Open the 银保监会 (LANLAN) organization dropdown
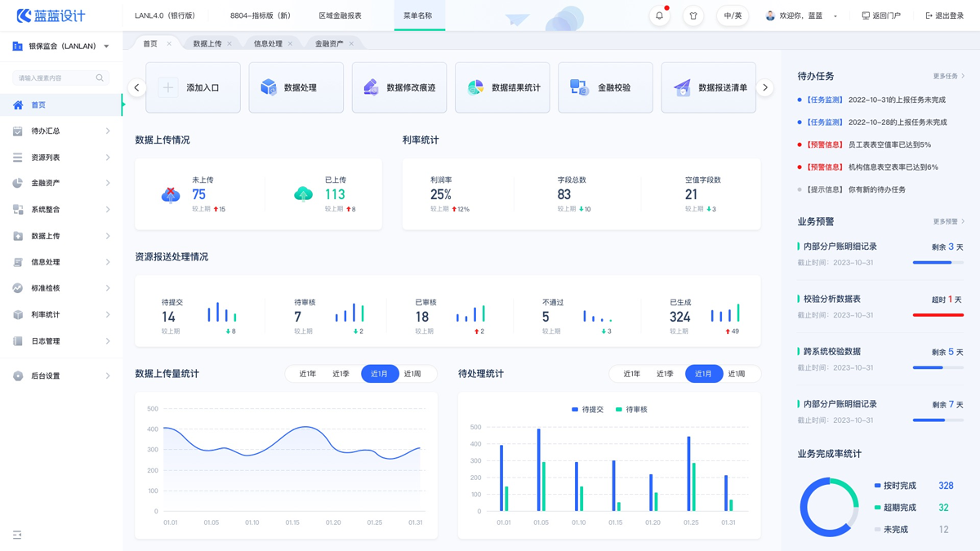Image resolution: width=980 pixels, height=551 pixels. pos(62,47)
